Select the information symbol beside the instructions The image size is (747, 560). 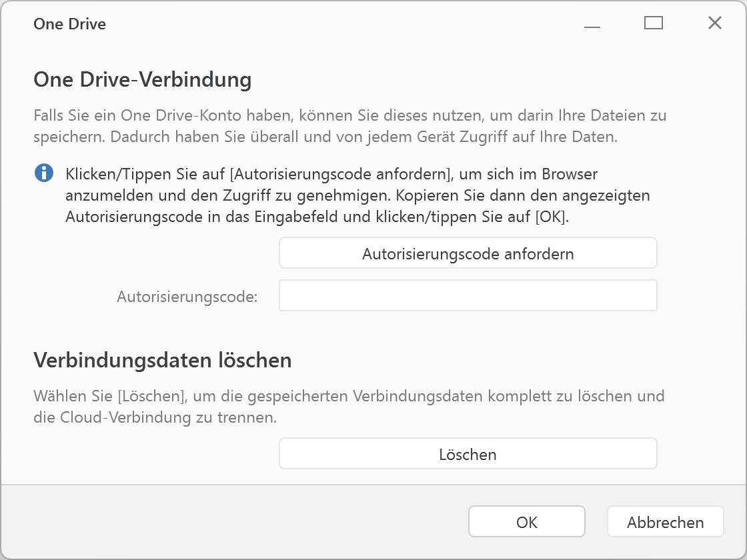43,173
